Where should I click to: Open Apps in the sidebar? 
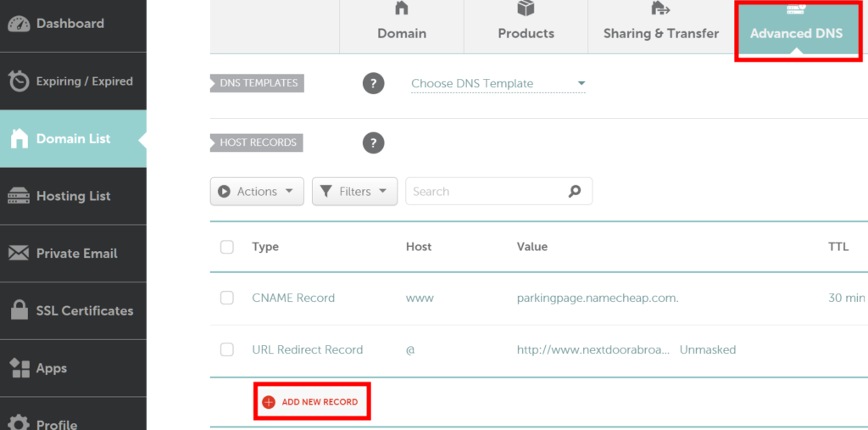click(73, 368)
